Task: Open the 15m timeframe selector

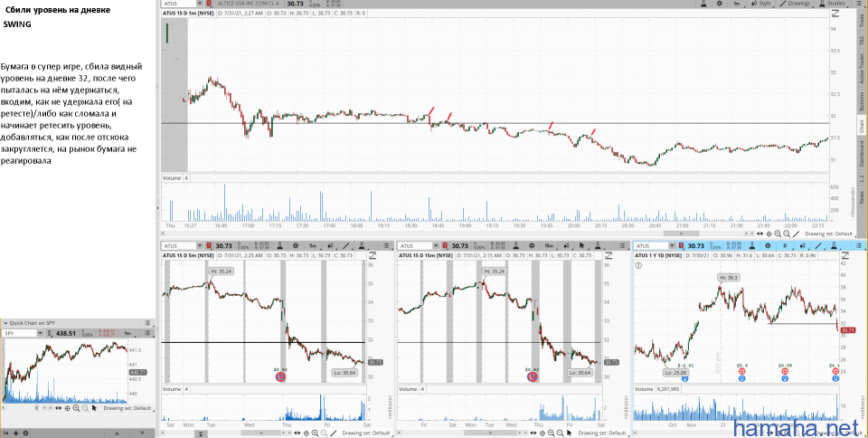Action: pyautogui.click(x=549, y=246)
